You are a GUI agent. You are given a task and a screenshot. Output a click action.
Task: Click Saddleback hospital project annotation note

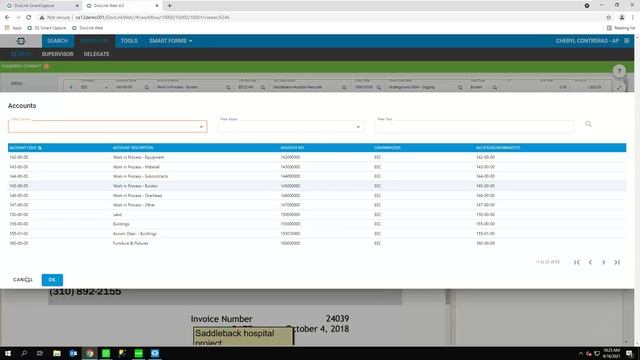coord(243,336)
